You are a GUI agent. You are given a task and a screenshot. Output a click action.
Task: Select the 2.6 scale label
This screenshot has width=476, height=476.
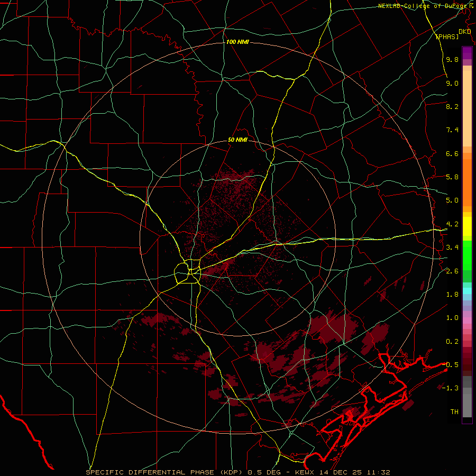pos(452,271)
